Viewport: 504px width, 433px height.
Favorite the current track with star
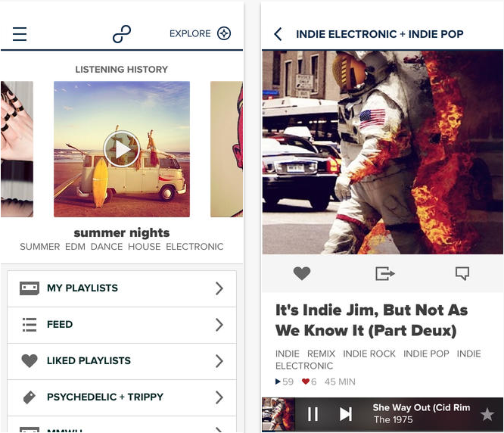pyautogui.click(x=487, y=414)
